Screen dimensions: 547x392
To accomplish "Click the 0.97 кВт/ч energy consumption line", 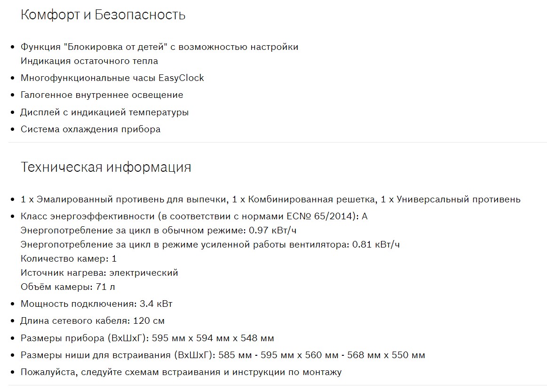I will pos(159,231).
